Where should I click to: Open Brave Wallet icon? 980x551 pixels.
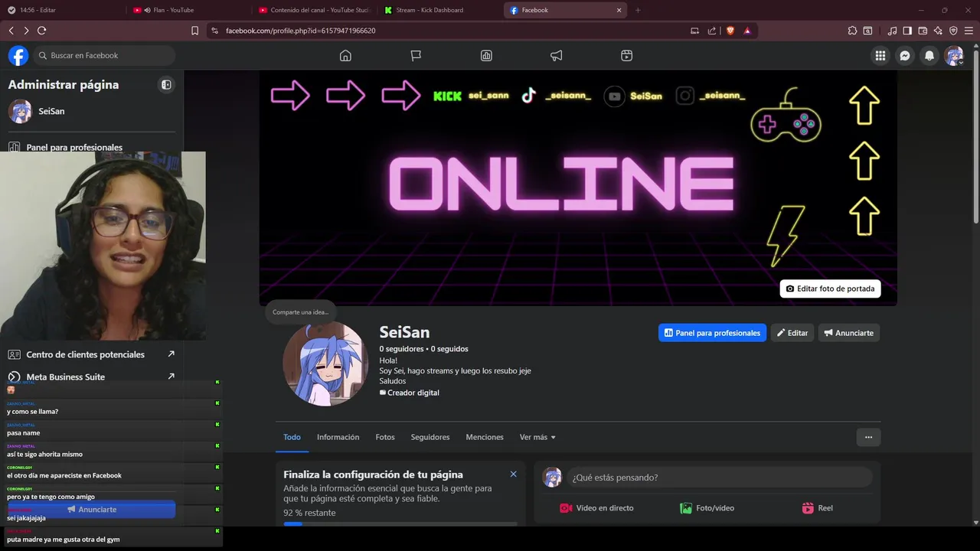[923, 31]
